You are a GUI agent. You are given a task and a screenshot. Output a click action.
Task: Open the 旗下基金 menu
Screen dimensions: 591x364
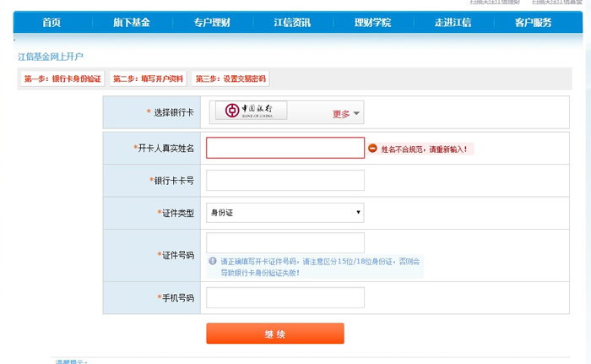131,23
